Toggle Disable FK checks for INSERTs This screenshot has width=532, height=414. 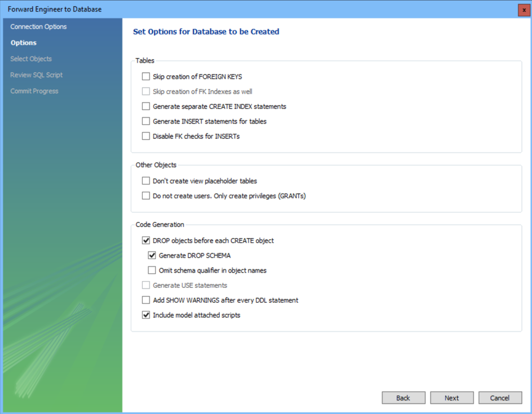pos(146,136)
